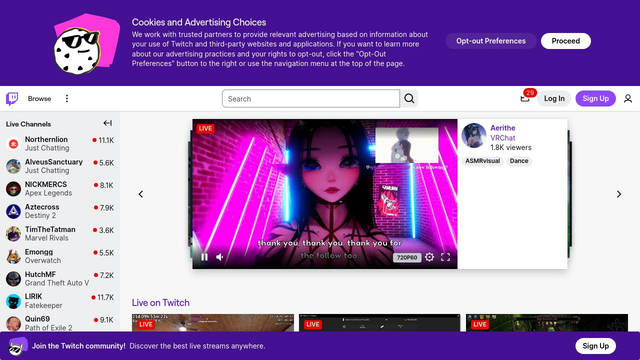Click the Log In button
The width and height of the screenshot is (640, 360).
pos(554,99)
